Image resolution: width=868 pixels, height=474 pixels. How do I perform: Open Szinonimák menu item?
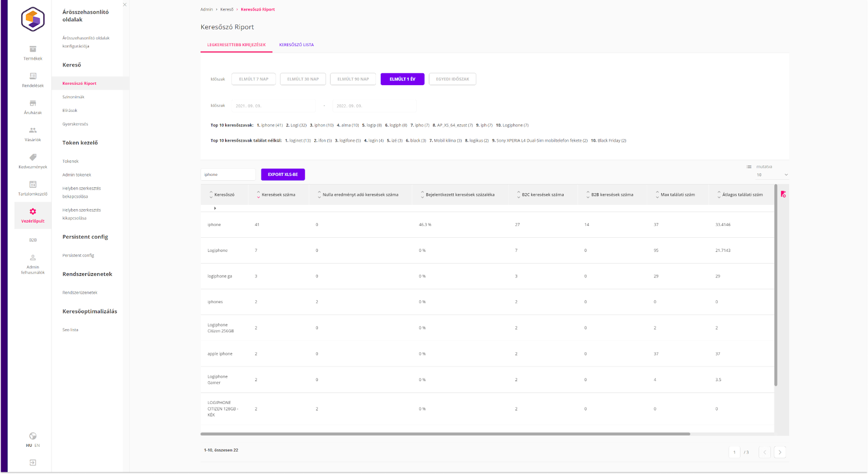pos(73,97)
